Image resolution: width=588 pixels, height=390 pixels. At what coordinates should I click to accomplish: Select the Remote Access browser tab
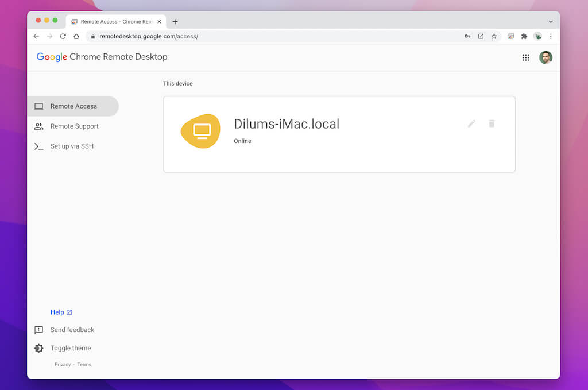[x=116, y=22]
